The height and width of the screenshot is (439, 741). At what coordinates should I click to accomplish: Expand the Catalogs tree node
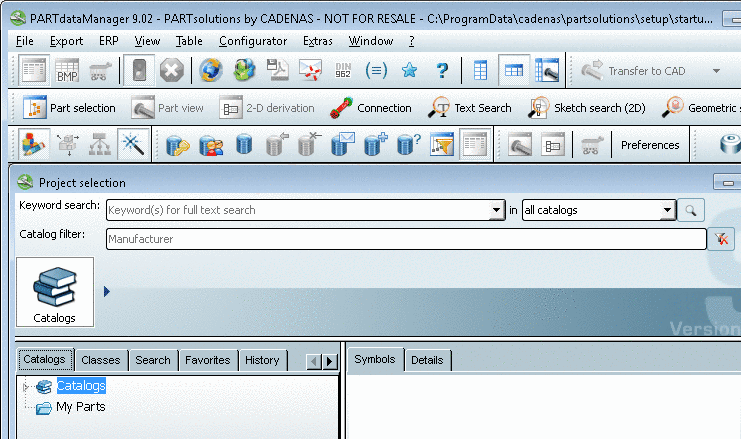[x=26, y=387]
